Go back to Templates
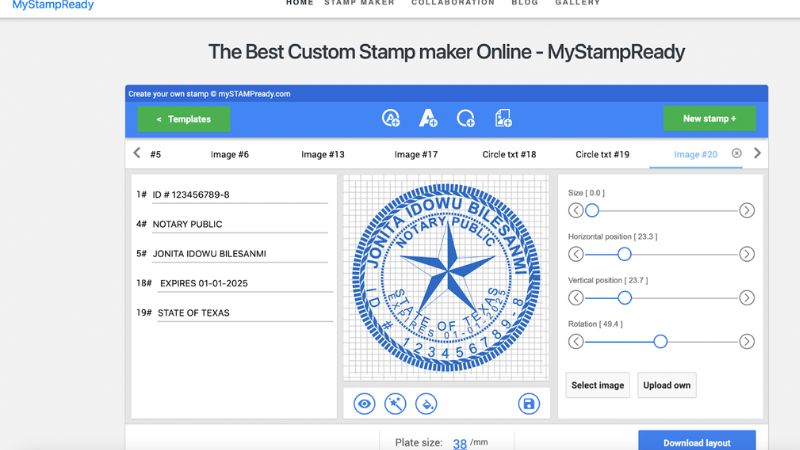The image size is (800, 450). tap(184, 119)
